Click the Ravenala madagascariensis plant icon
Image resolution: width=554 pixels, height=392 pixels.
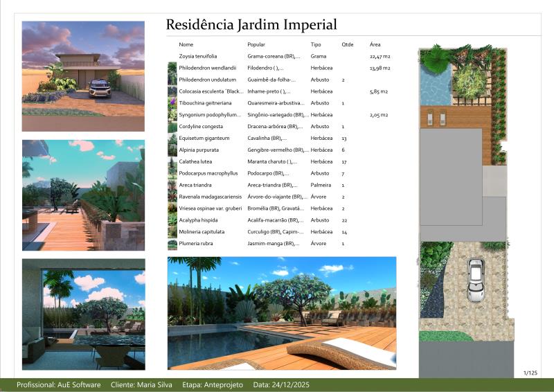(172, 197)
